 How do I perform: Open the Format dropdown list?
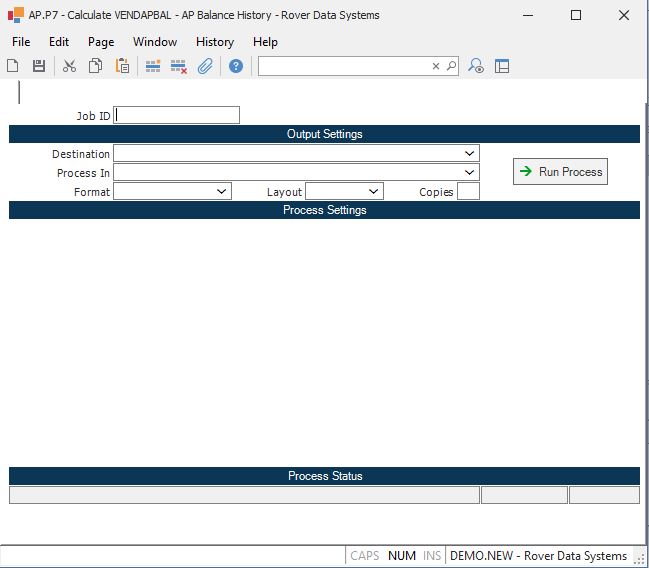click(x=222, y=191)
